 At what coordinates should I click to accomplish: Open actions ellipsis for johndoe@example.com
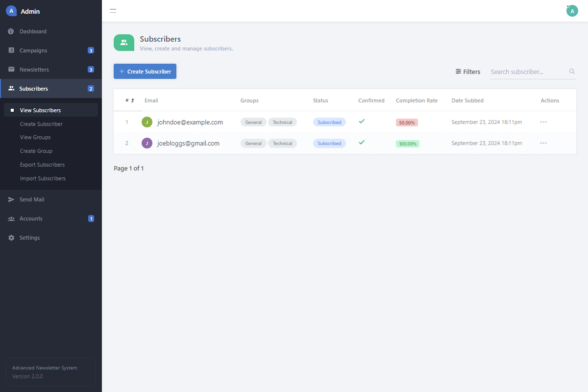(543, 122)
